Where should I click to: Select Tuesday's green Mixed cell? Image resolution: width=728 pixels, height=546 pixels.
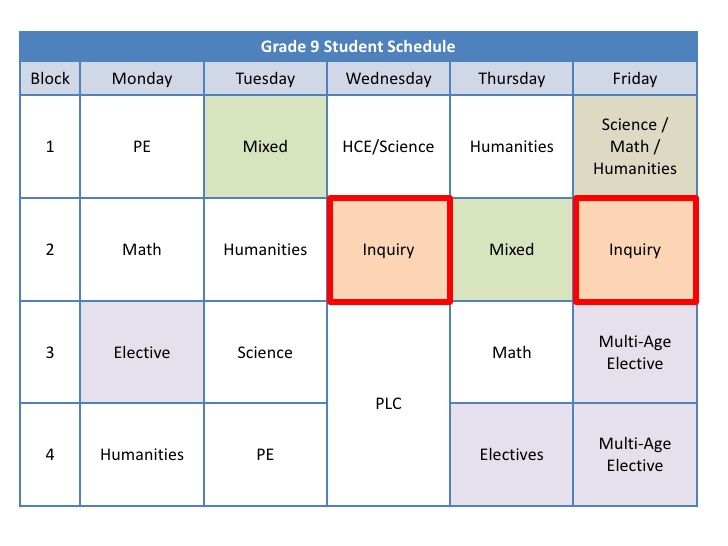[x=265, y=146]
